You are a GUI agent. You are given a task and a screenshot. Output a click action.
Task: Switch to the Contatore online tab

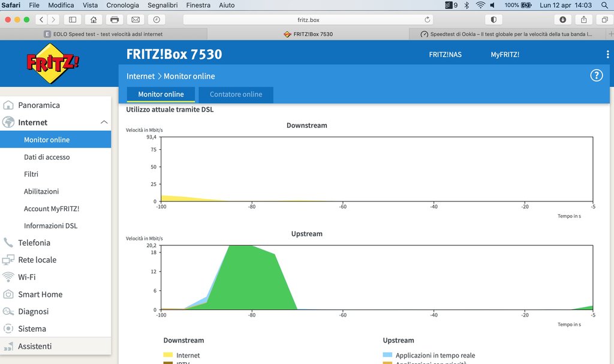pos(236,94)
